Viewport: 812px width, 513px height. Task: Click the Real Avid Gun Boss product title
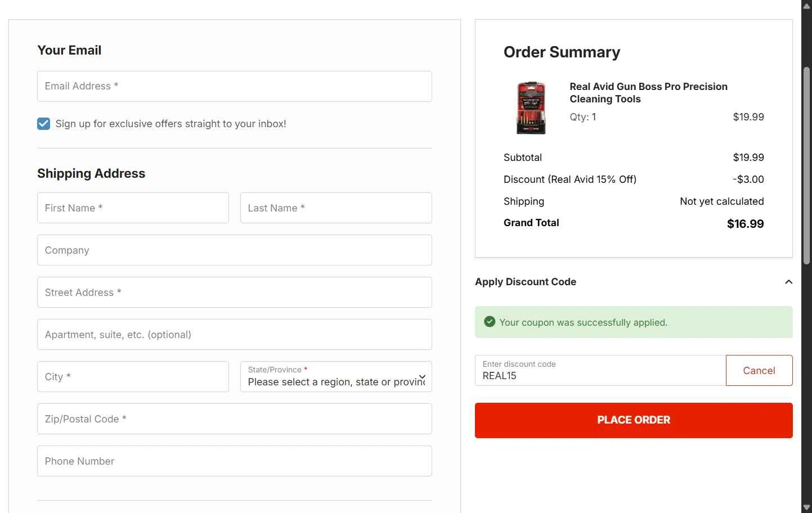[648, 93]
